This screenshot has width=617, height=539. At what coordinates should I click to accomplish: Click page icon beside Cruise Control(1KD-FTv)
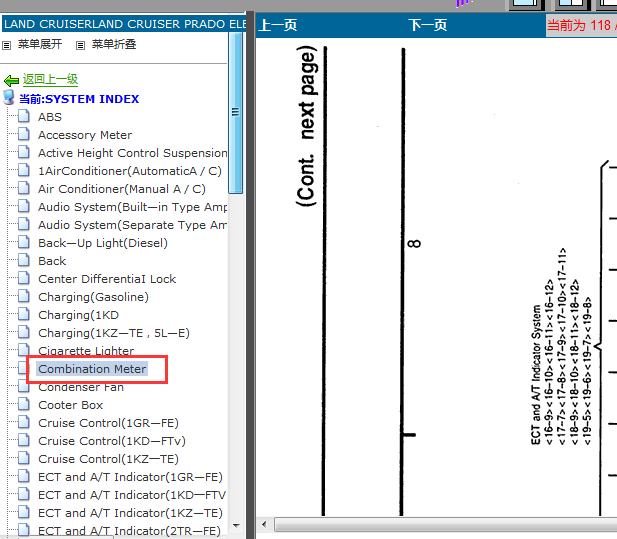pos(24,440)
